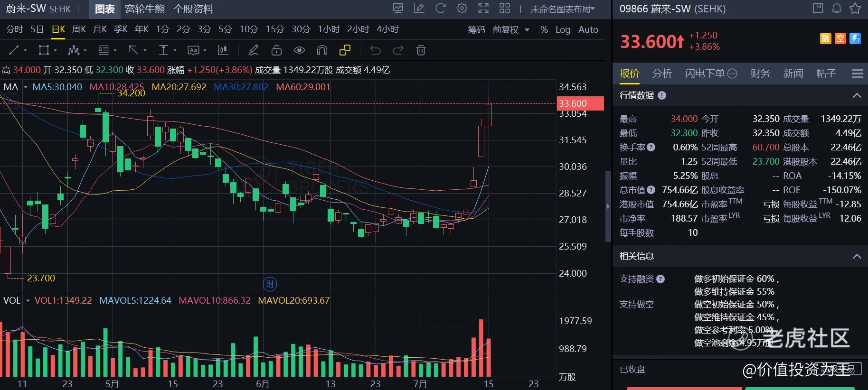Open the candlestick chart style tool

223,50
